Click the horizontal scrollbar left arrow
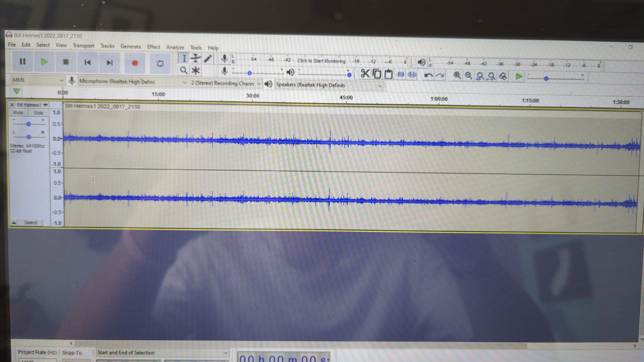 tap(71, 343)
